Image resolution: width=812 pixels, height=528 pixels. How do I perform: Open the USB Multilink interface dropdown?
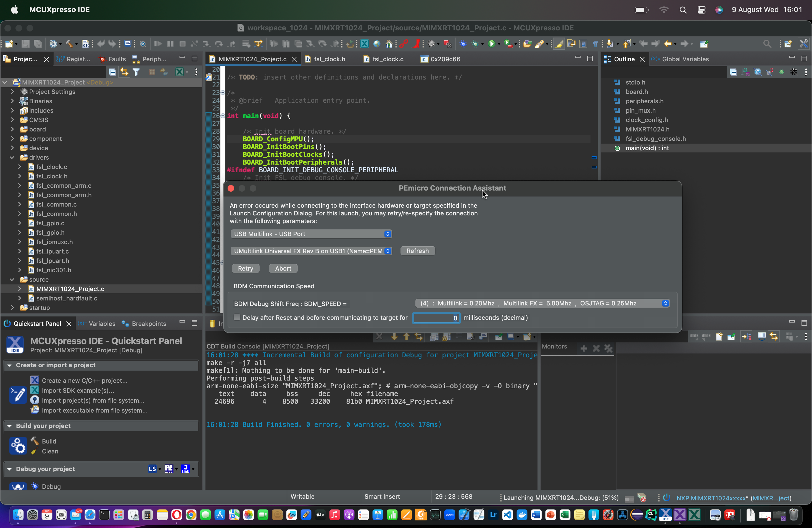311,234
